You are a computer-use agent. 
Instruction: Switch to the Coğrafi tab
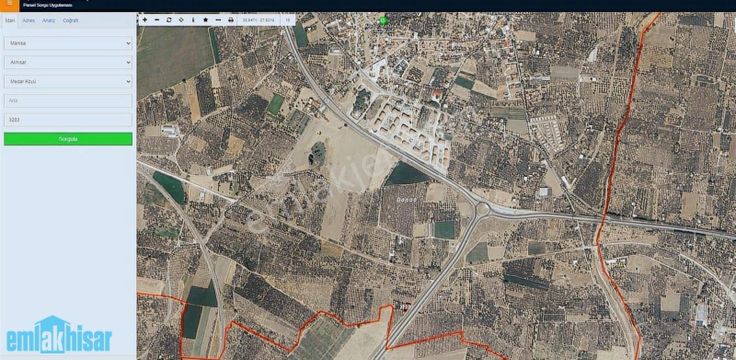[x=70, y=21]
